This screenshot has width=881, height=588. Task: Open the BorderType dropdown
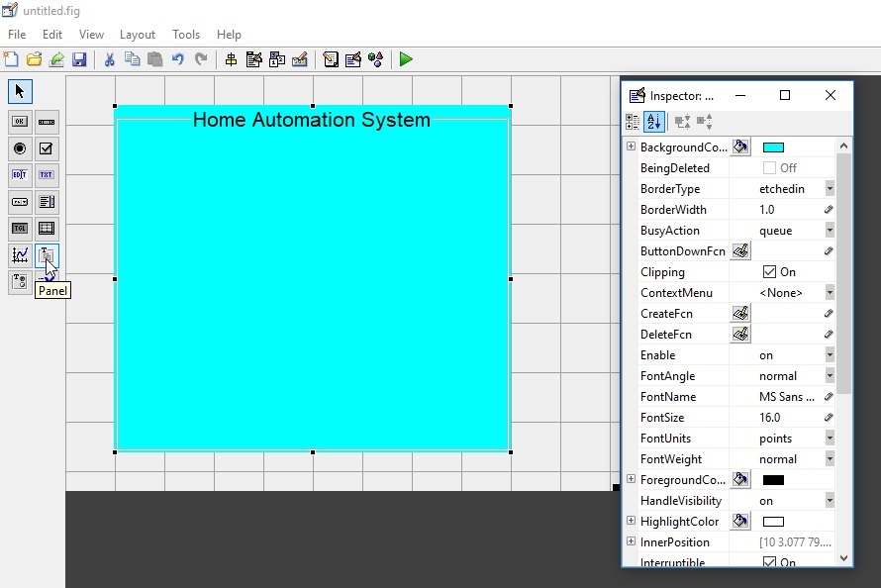coord(829,188)
